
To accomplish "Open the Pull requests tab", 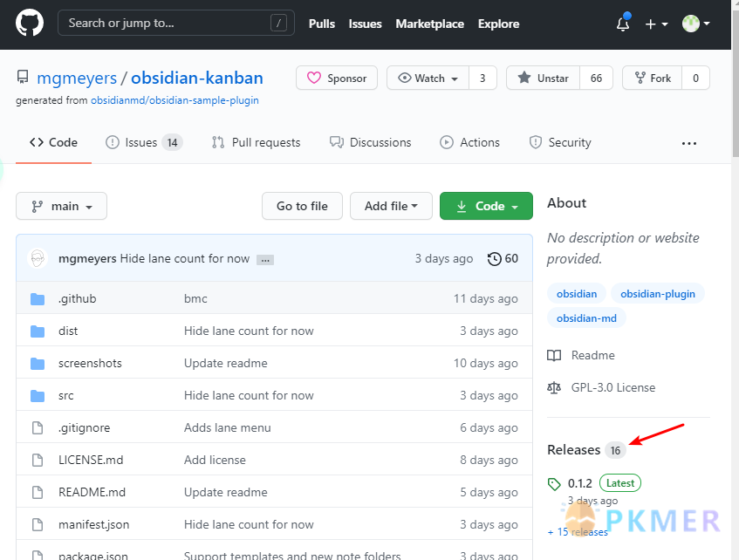I will click(x=256, y=142).
